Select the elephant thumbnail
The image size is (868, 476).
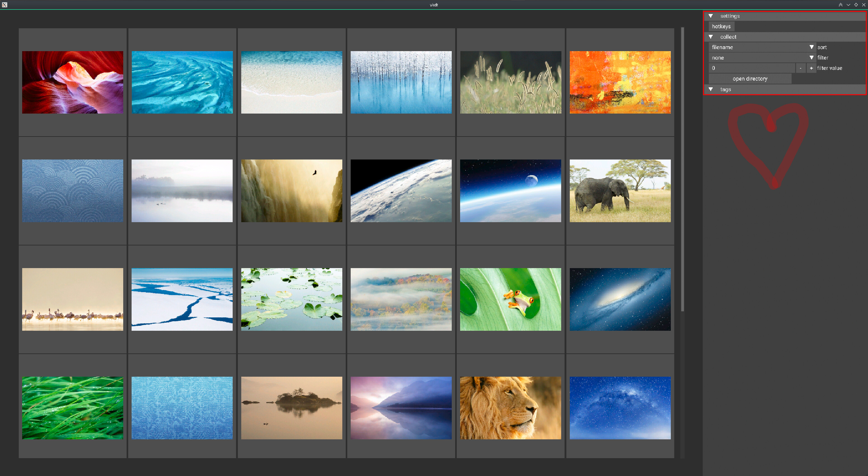click(x=620, y=191)
